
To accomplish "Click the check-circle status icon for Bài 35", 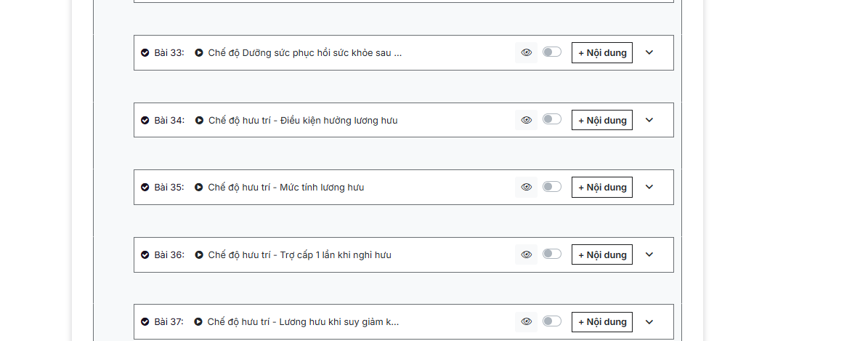I will click(x=145, y=187).
